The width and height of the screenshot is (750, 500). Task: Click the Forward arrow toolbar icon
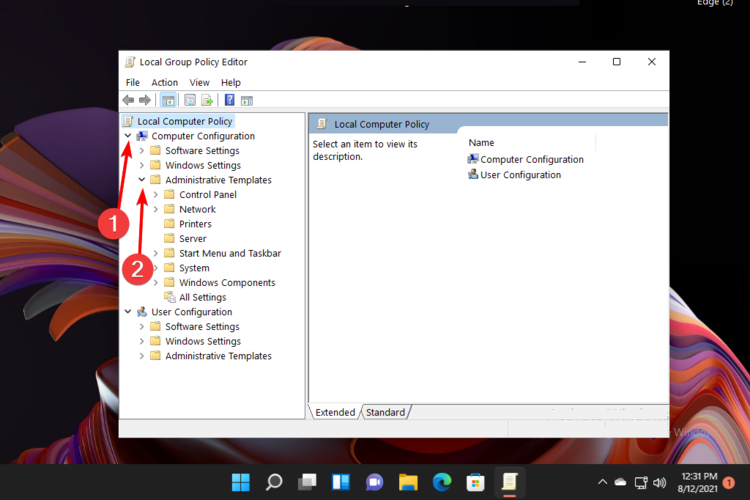144,100
